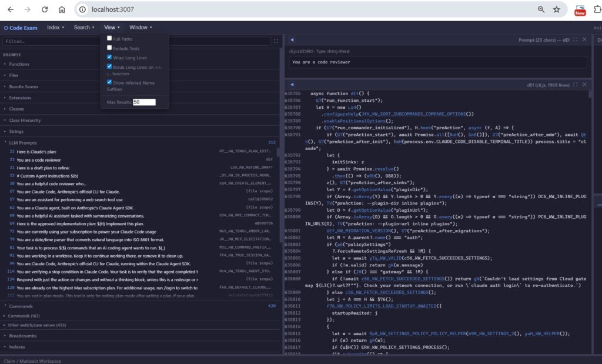The width and height of the screenshot is (602, 364).
Task: Open the browser home page
Action: click(x=61, y=9)
